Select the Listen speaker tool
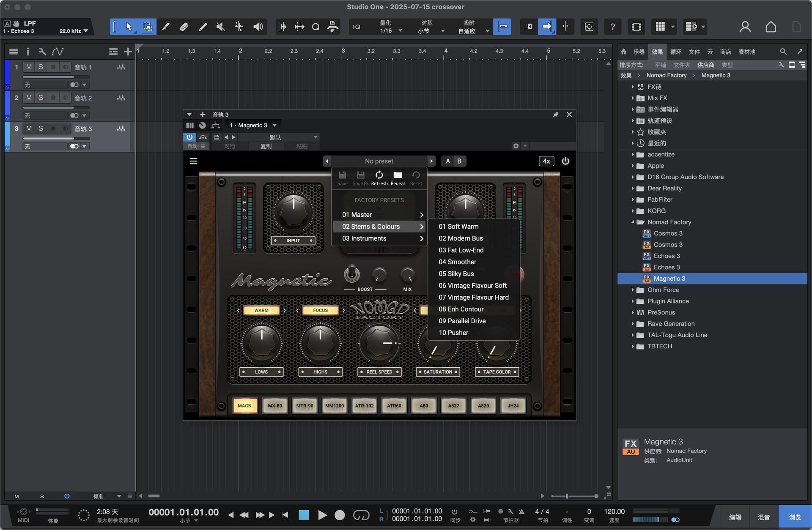The image size is (812, 530). point(258,27)
